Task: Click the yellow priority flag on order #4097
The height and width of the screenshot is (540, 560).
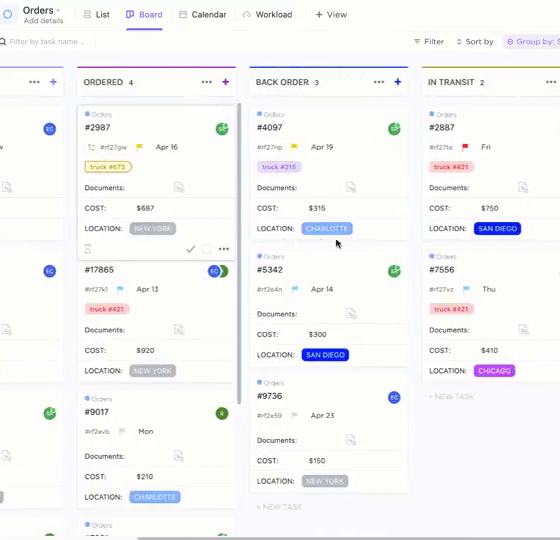Action: pos(294,147)
